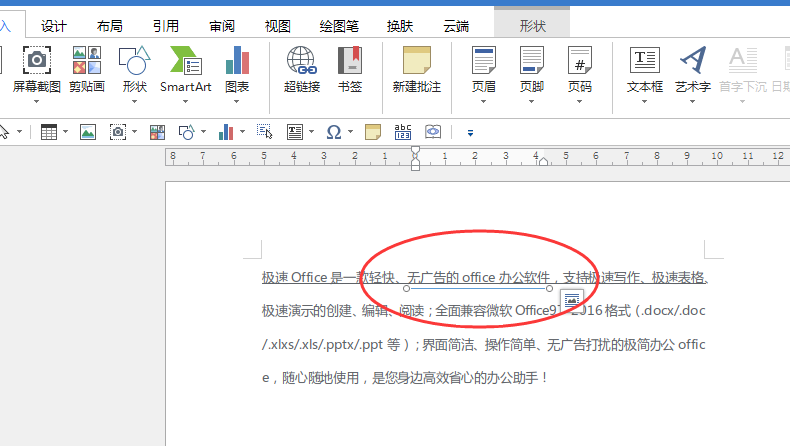Click the 屏幕截图 screenshot icon
The height and width of the screenshot is (446, 790).
click(x=36, y=60)
